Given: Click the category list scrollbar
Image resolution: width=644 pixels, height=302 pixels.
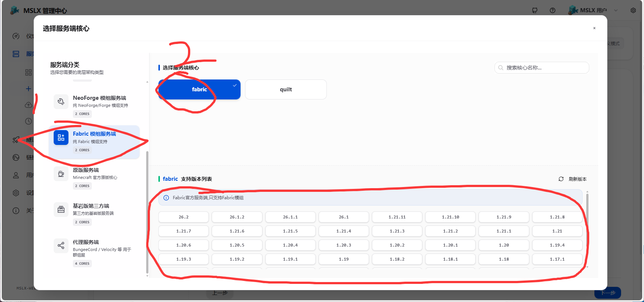Looking at the screenshot, I should click(147, 211).
